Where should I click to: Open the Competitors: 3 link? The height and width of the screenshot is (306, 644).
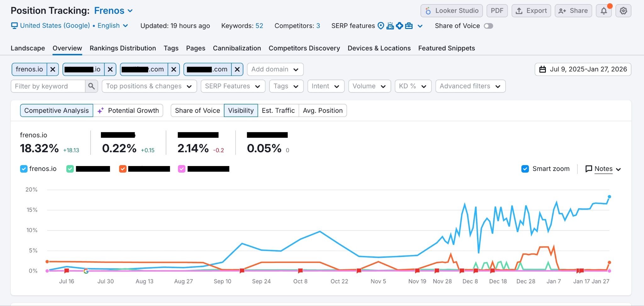pos(319,26)
